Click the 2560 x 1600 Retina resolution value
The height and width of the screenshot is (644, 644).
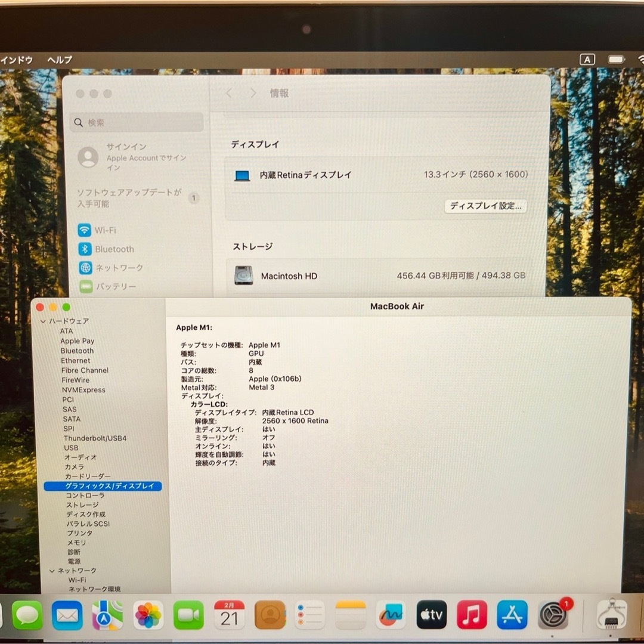pos(295,421)
